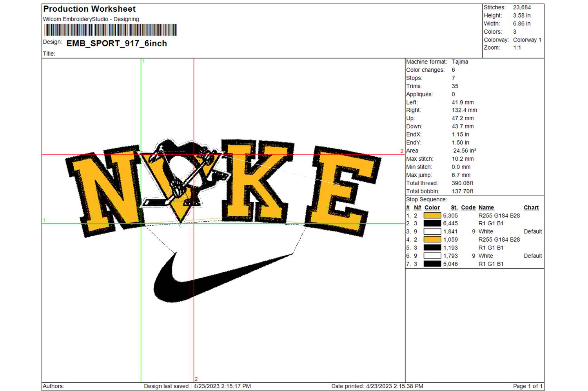
Task: Click the "Color" column header
Action: click(x=432, y=208)
